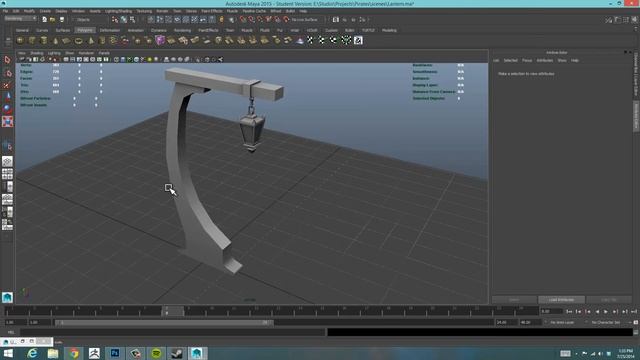Pick the Select tool in the toolbox
The height and width of the screenshot is (360, 640).
point(7,60)
